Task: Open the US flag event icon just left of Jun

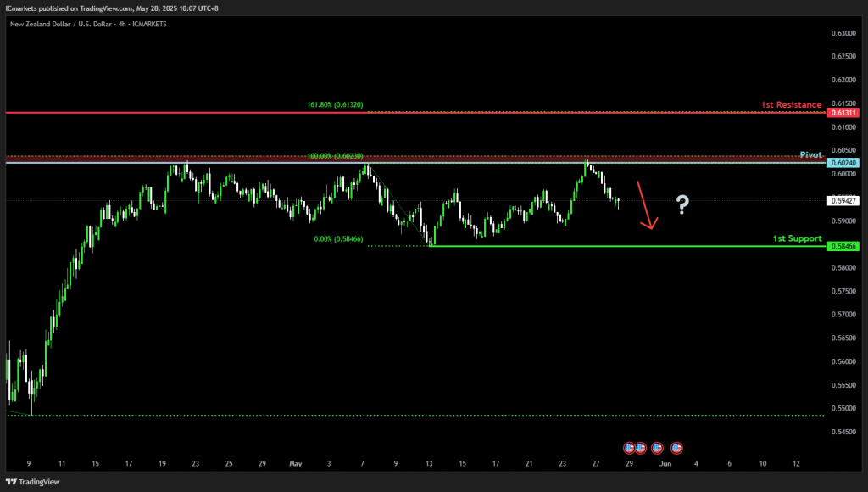Action: coord(657,448)
